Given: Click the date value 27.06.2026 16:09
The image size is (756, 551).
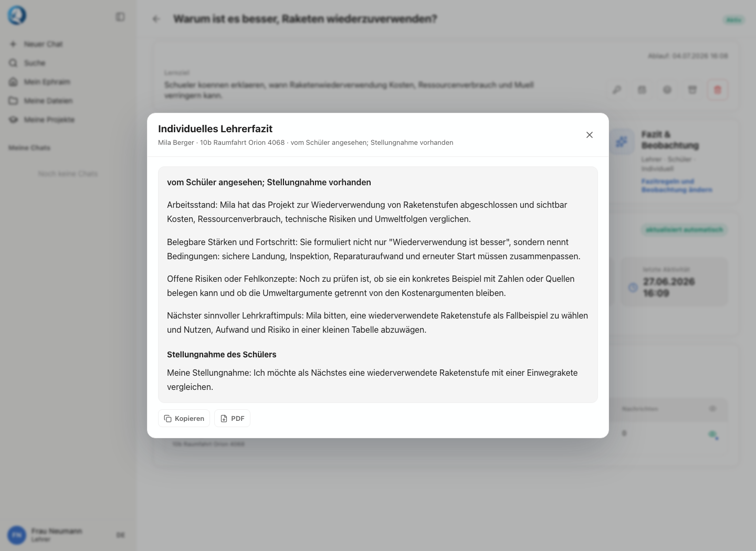Looking at the screenshot, I should coord(669,287).
